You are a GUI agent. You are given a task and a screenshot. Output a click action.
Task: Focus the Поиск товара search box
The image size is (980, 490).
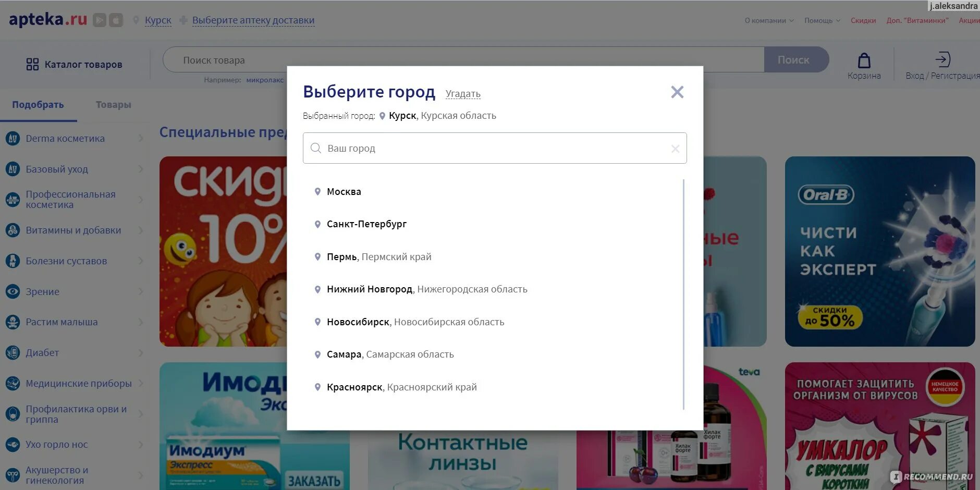point(463,60)
